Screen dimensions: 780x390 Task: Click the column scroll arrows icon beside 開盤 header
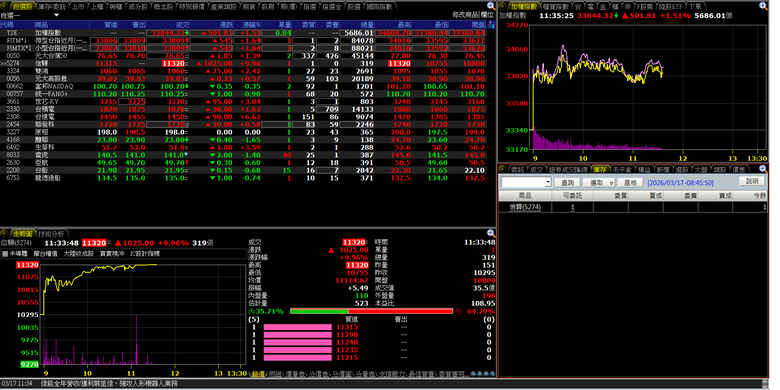(491, 24)
